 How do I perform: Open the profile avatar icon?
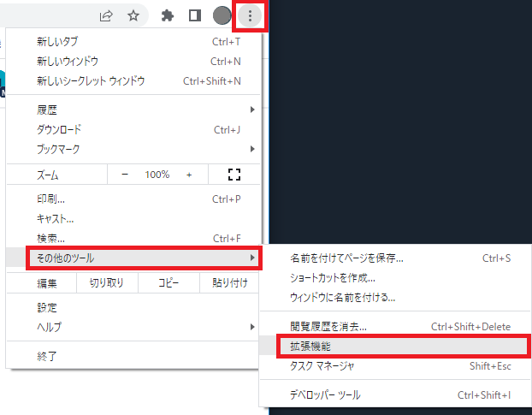coord(222,15)
